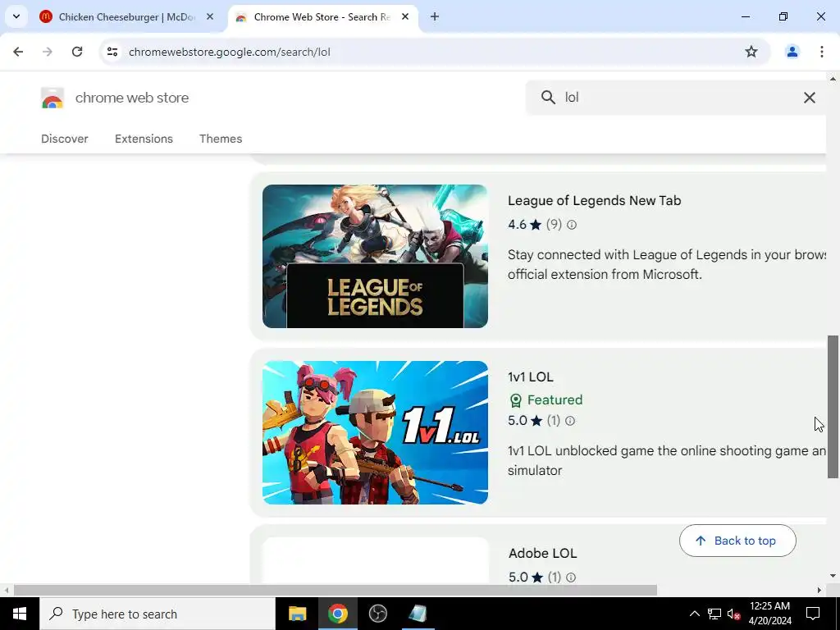The height and width of the screenshot is (630, 840).
Task: Click the vertical page scrollbar thumb
Action: [833, 407]
